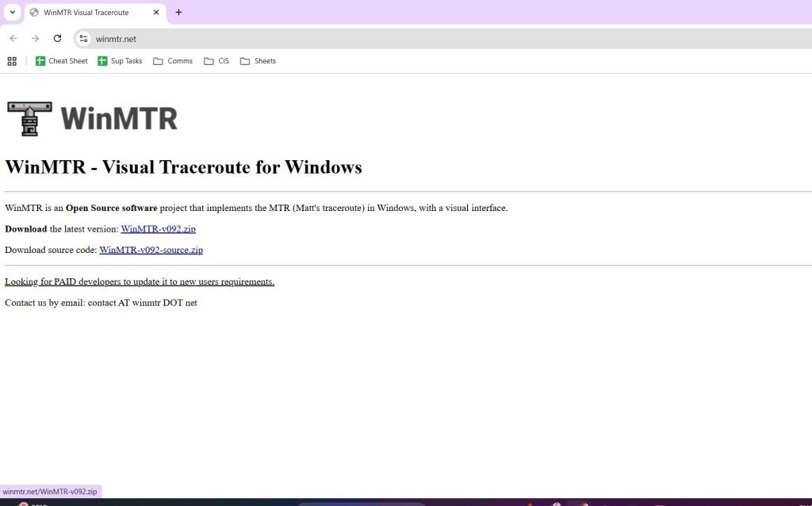Open the Looking for PAID developers link
This screenshot has height=506, width=812.
click(x=140, y=282)
